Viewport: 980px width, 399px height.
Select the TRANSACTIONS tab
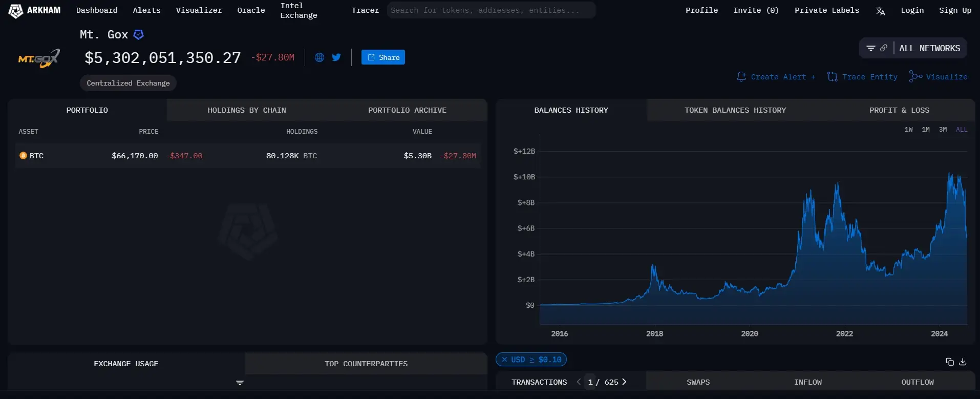pyautogui.click(x=539, y=382)
